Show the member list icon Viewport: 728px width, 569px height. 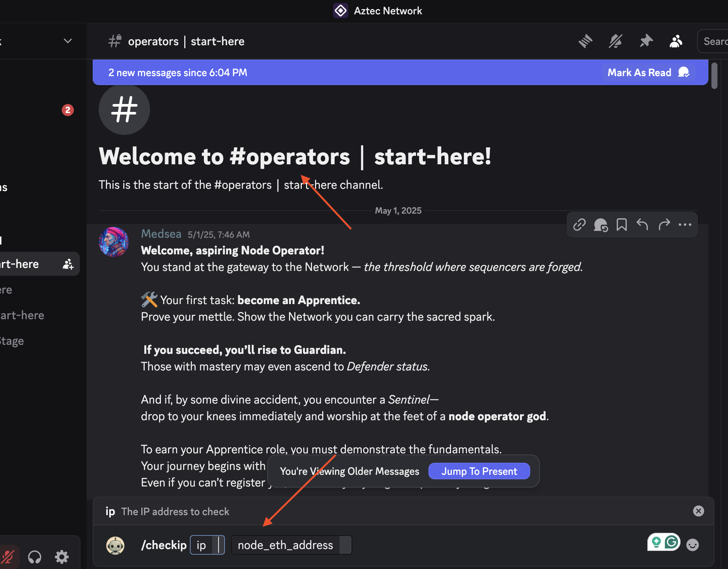pyautogui.click(x=676, y=41)
